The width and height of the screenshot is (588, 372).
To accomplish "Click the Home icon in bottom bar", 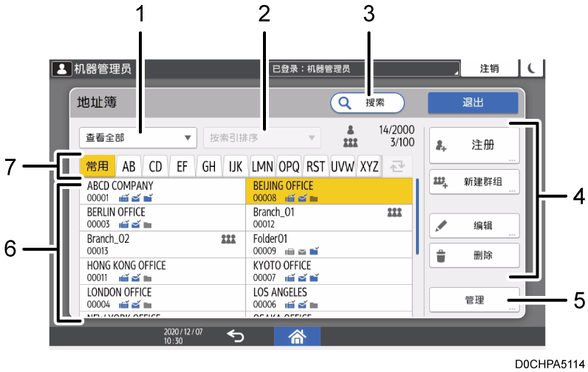I will click(x=298, y=336).
